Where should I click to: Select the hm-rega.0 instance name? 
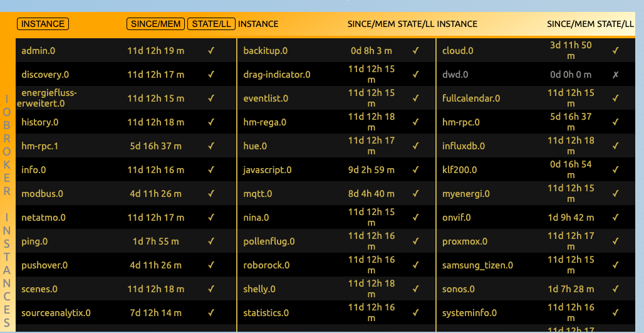point(264,122)
